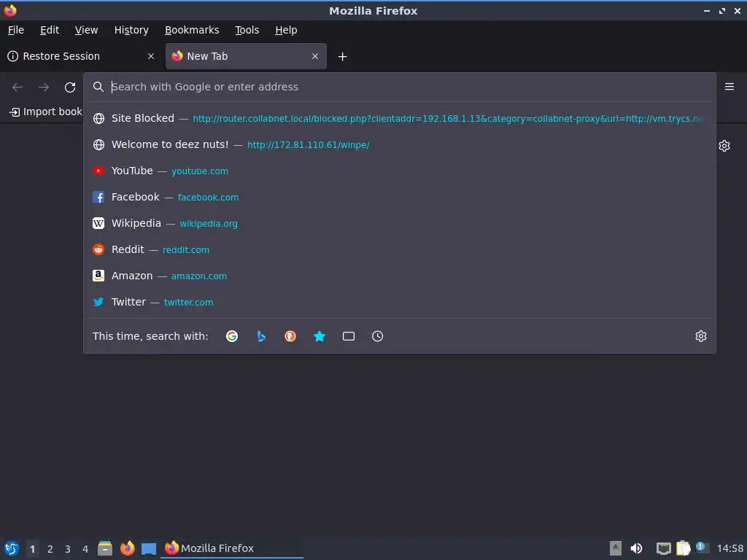The width and height of the screenshot is (747, 560).
Task: Search this time with Bing
Action: point(261,336)
